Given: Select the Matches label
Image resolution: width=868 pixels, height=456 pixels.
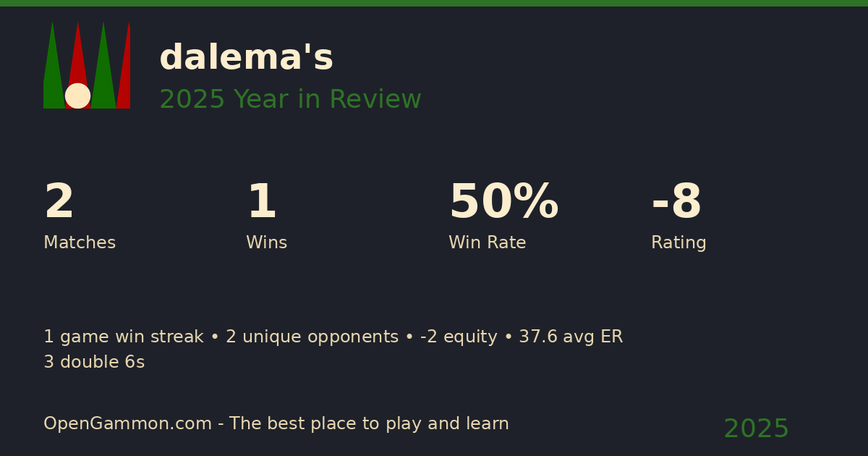Looking at the screenshot, I should coord(80,243).
